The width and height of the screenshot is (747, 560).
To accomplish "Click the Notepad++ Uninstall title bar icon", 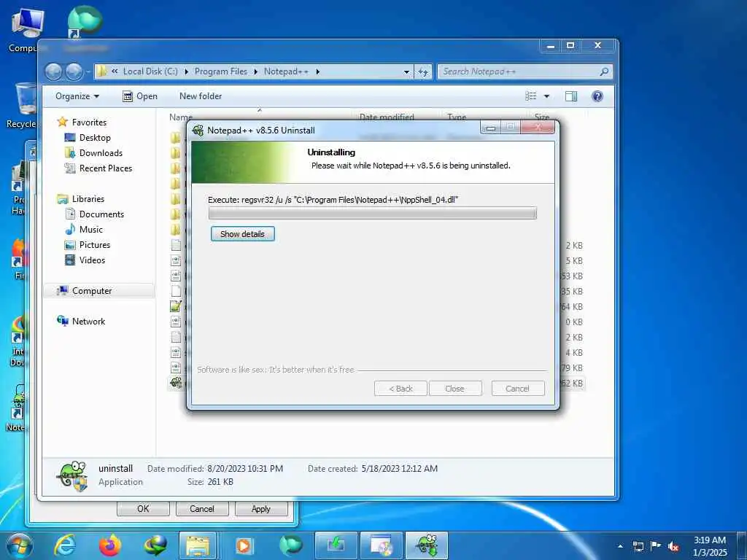I will tap(198, 130).
